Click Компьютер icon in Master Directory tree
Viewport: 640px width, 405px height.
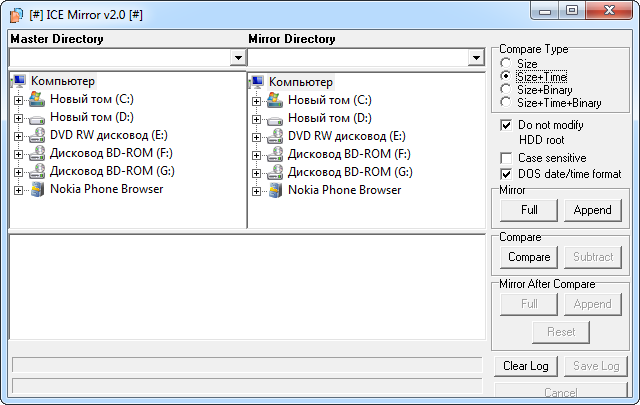pos(19,81)
